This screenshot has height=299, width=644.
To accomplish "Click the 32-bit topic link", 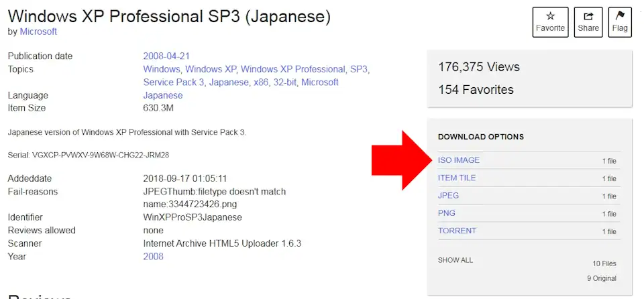I will (282, 82).
